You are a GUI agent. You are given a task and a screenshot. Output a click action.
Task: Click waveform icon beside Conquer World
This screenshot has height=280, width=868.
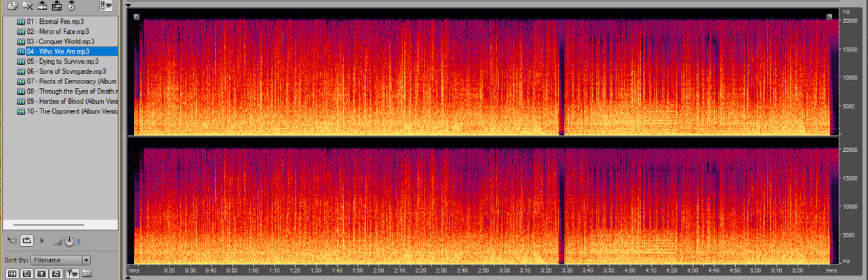tap(21, 41)
